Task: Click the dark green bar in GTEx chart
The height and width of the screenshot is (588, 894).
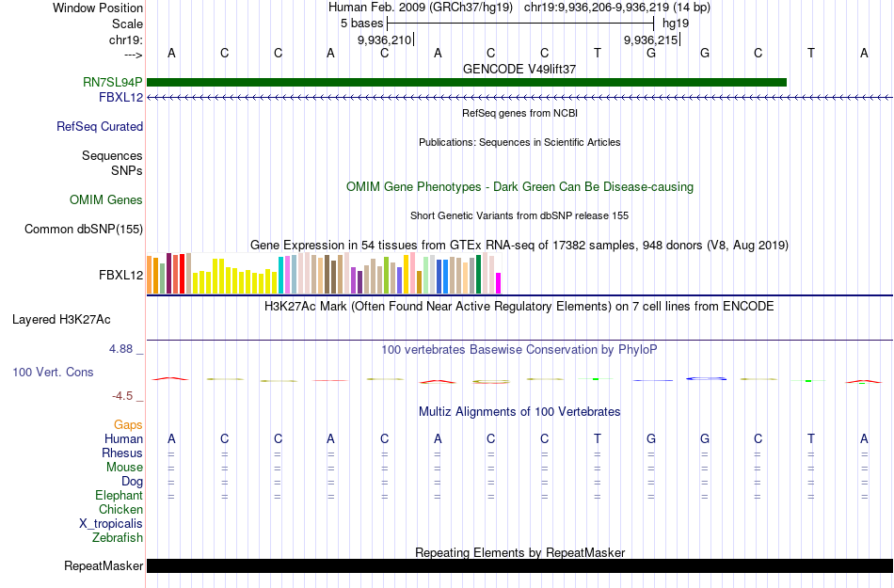Action: pyautogui.click(x=478, y=275)
